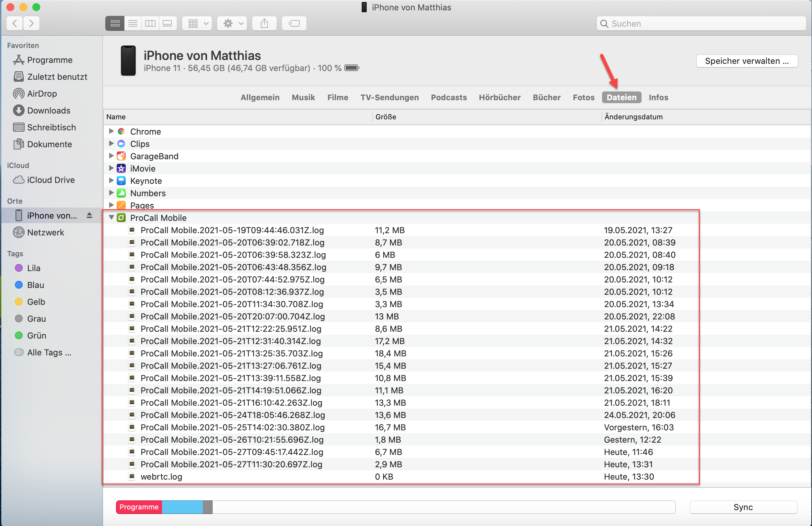
Task: Sort by the Name column header
Action: 238,117
